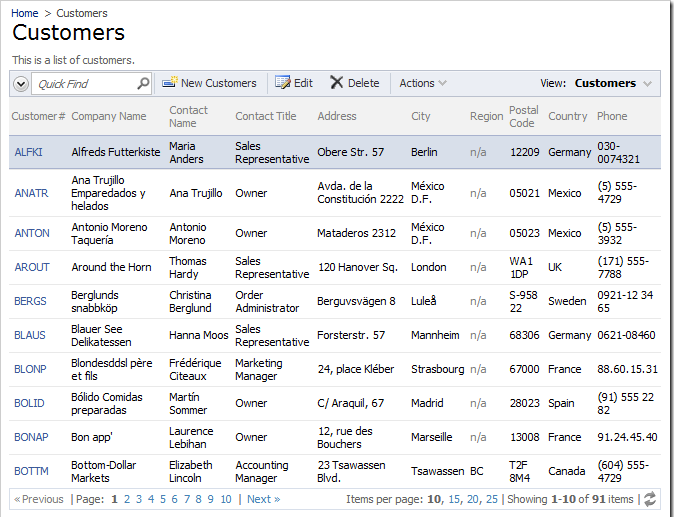Click the Next » pager link
The image size is (674, 517).
(x=263, y=499)
